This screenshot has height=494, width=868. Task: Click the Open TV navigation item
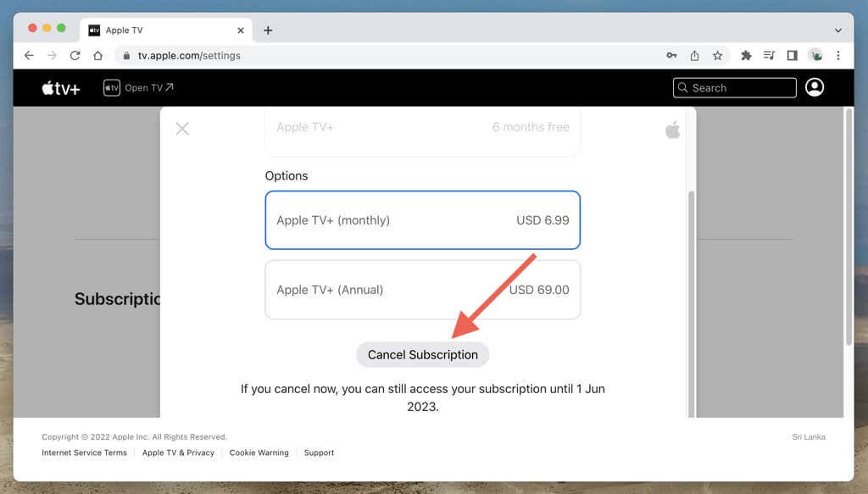tap(138, 87)
